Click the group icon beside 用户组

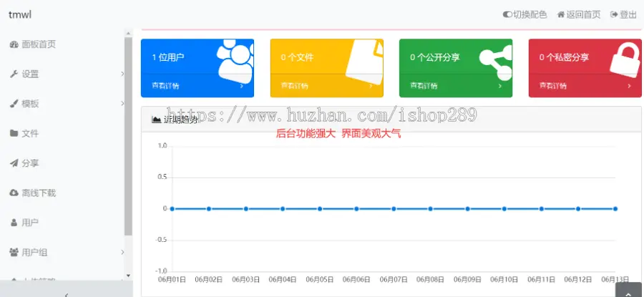point(14,252)
